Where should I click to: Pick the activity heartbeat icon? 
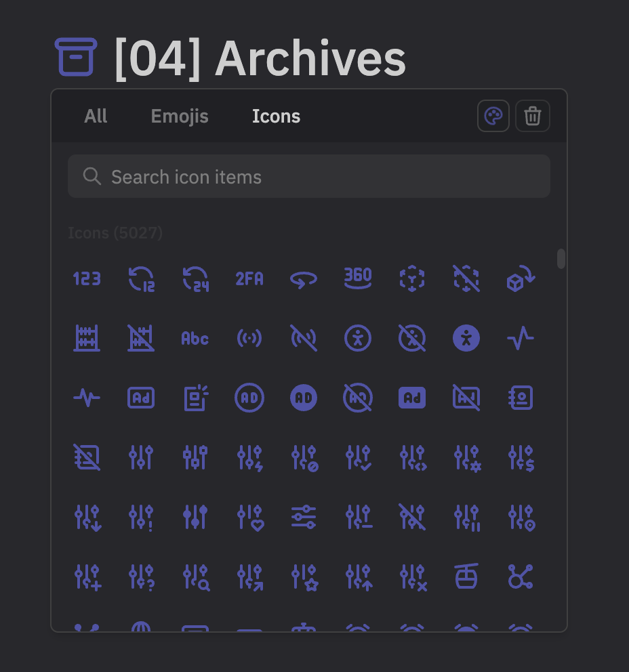pyautogui.click(x=521, y=338)
